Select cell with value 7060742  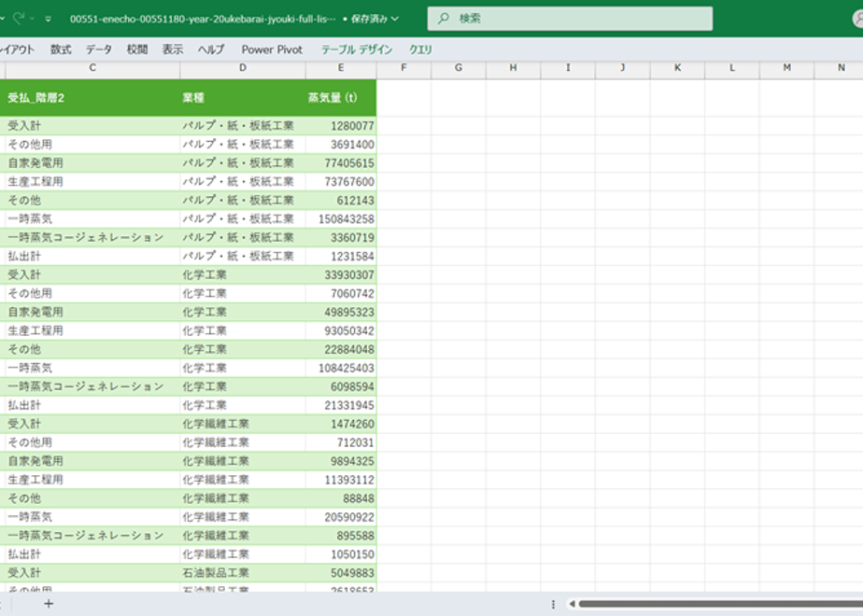[341, 294]
